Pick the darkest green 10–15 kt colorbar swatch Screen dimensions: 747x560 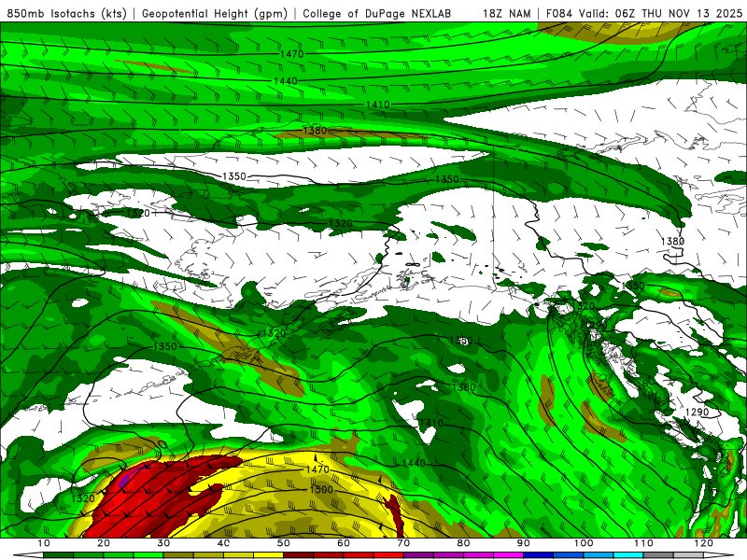(x=58, y=554)
